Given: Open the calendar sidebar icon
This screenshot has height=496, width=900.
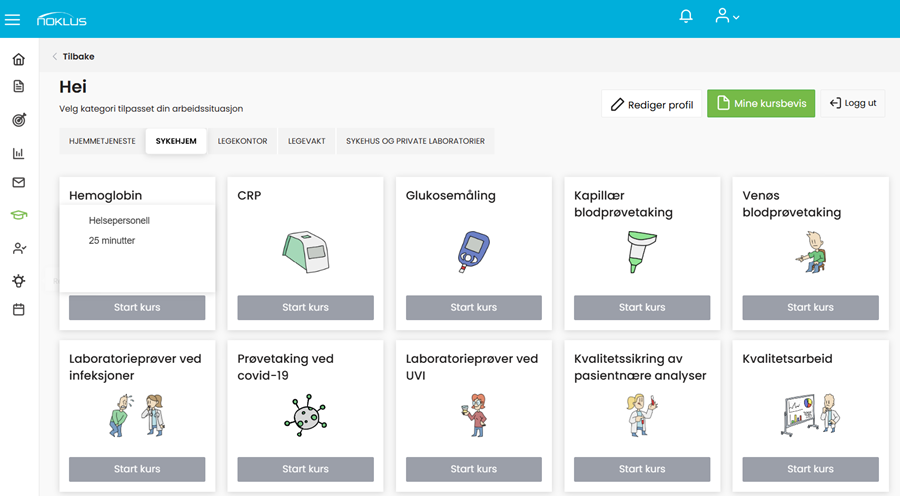Looking at the screenshot, I should coord(18,310).
